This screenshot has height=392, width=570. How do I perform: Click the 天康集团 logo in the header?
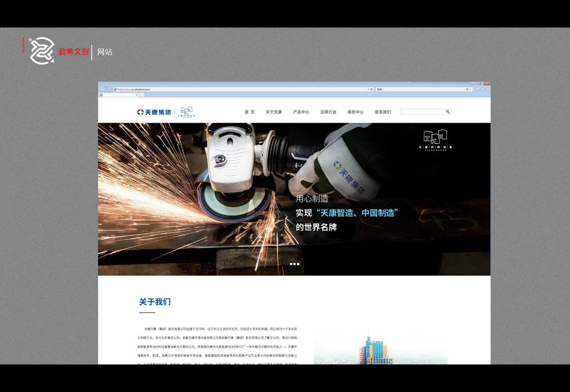(154, 112)
